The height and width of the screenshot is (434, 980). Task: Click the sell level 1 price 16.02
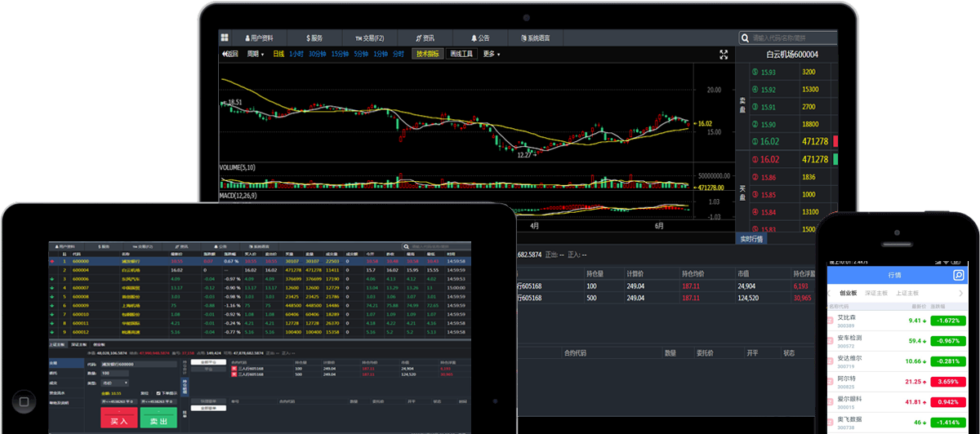tap(769, 141)
